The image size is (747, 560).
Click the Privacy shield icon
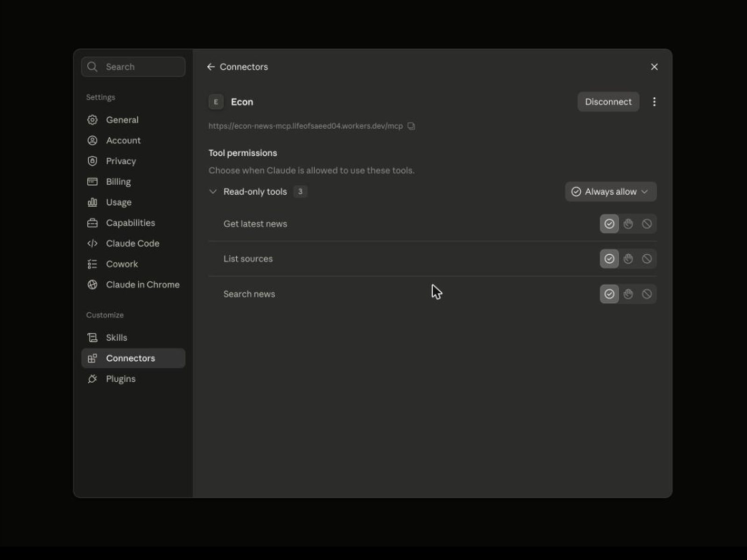(x=92, y=161)
